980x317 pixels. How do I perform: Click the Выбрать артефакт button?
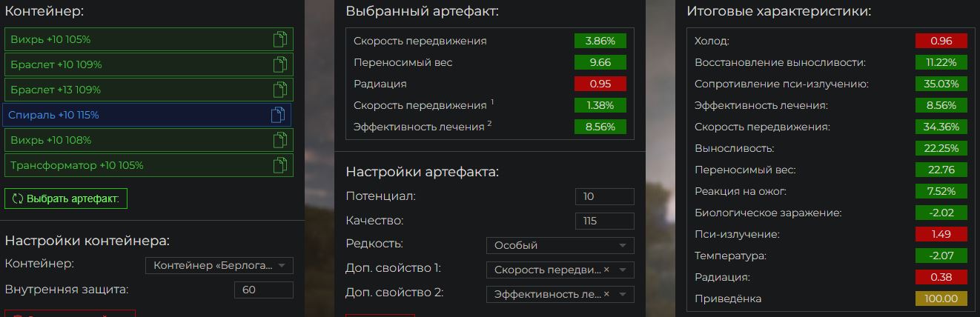[x=67, y=198]
